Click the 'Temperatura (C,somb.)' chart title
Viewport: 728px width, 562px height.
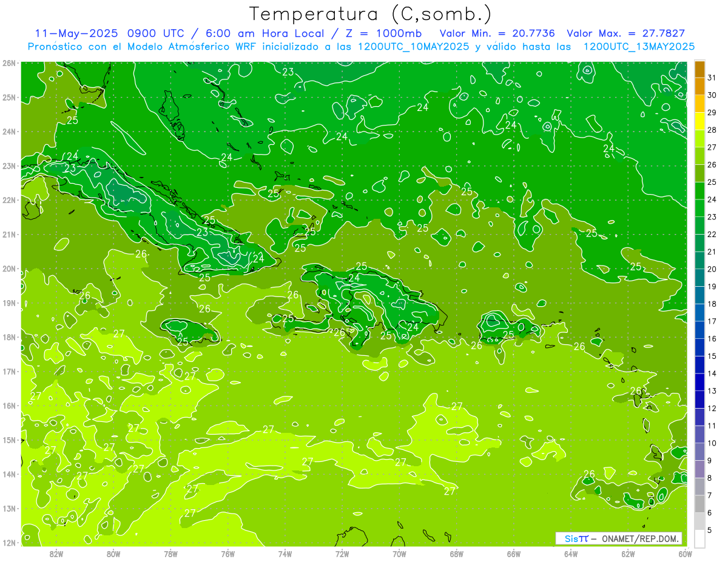click(371, 14)
